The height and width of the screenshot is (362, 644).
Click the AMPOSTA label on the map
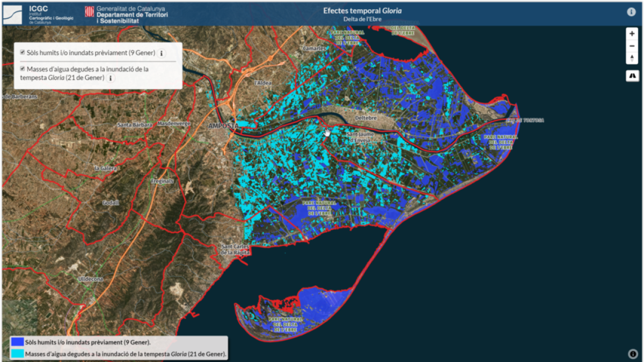pos(223,127)
